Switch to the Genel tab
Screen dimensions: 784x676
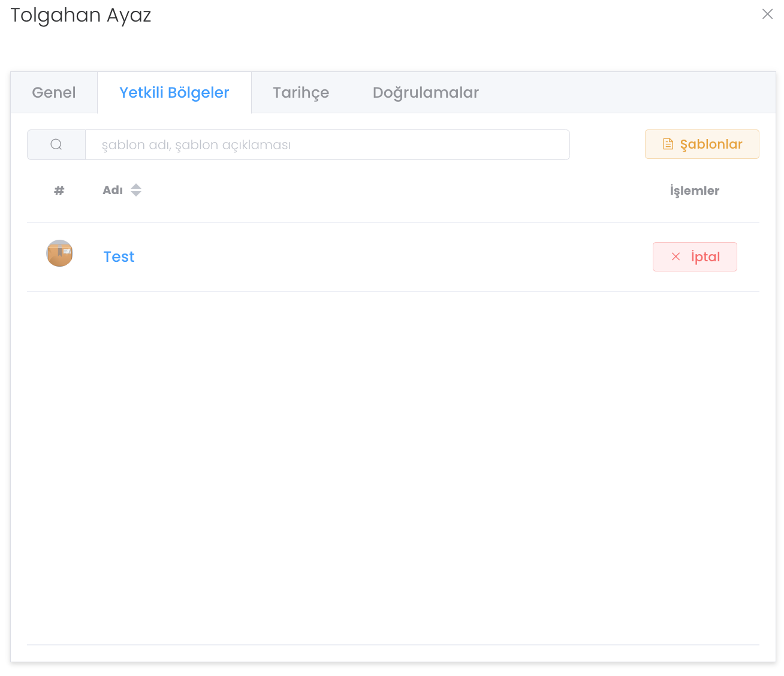(x=54, y=92)
